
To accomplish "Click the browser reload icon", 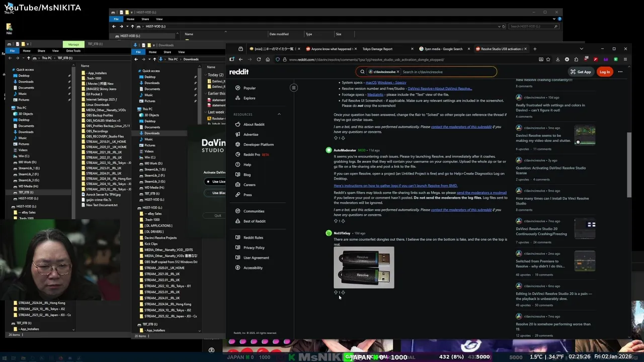I will click(259, 59).
